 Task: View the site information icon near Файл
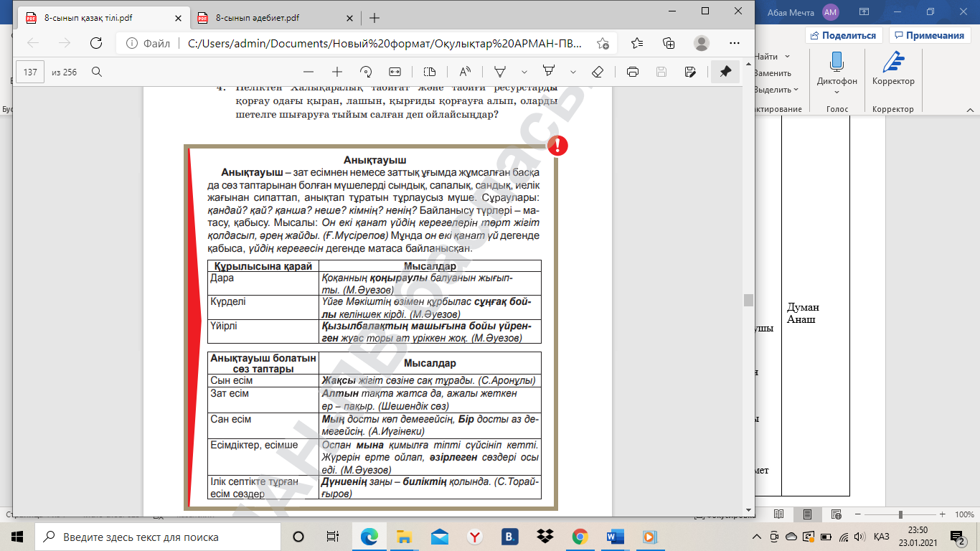[x=131, y=42]
